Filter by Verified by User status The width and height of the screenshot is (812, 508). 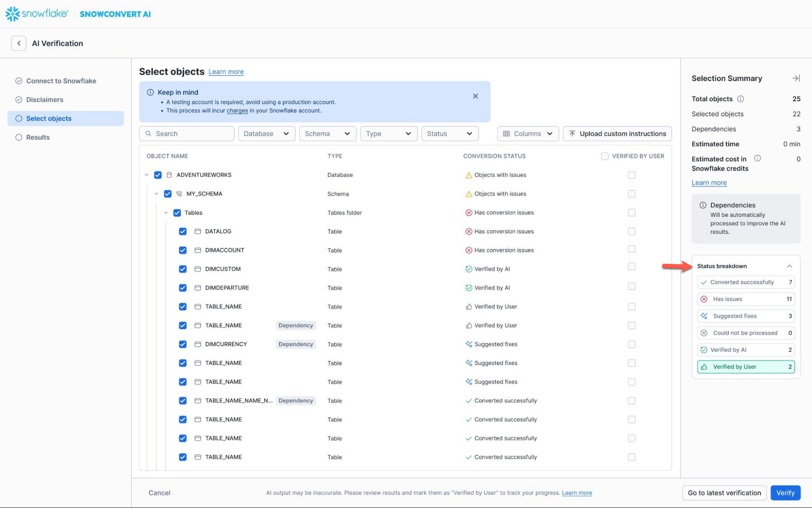746,367
